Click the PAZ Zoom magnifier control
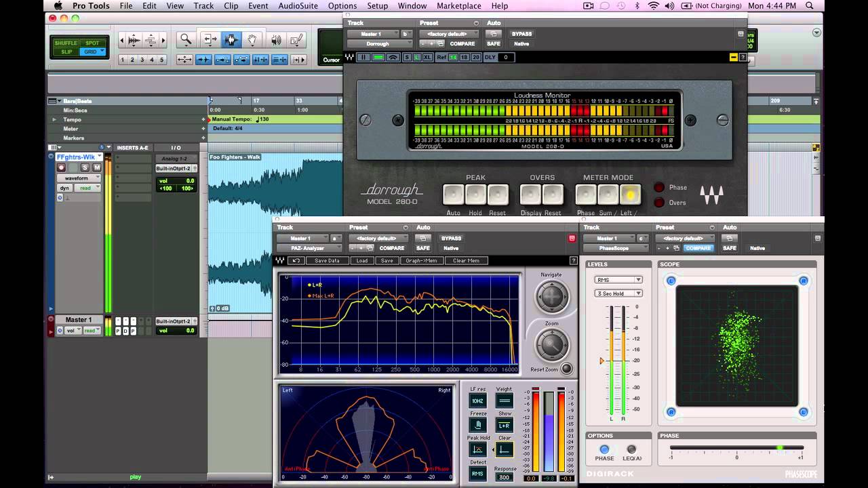The width and height of the screenshot is (868, 488). tap(551, 346)
